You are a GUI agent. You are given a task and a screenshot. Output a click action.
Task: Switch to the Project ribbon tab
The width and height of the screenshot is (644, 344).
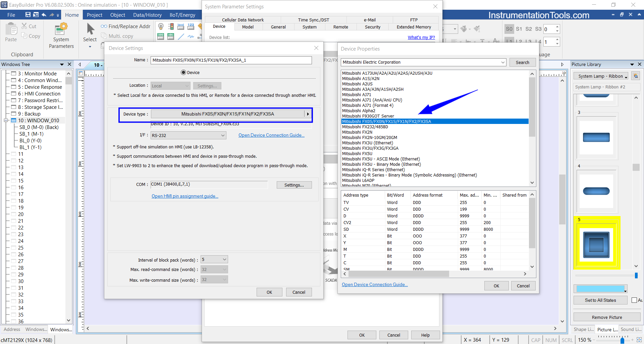pos(94,15)
